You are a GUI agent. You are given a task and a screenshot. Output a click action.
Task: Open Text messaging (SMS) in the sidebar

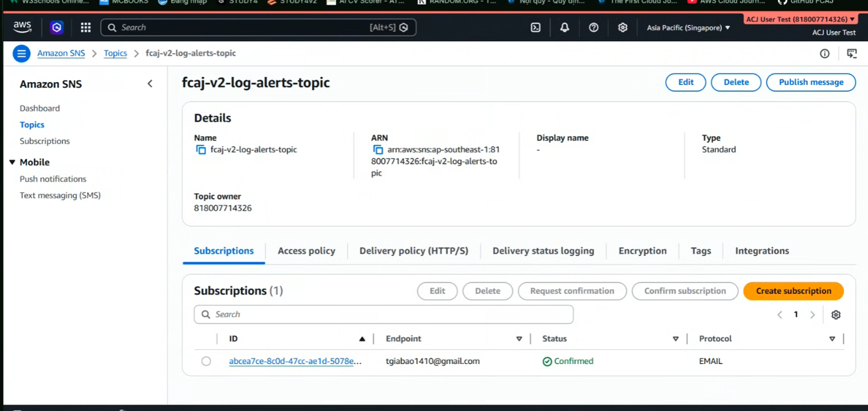(x=60, y=196)
